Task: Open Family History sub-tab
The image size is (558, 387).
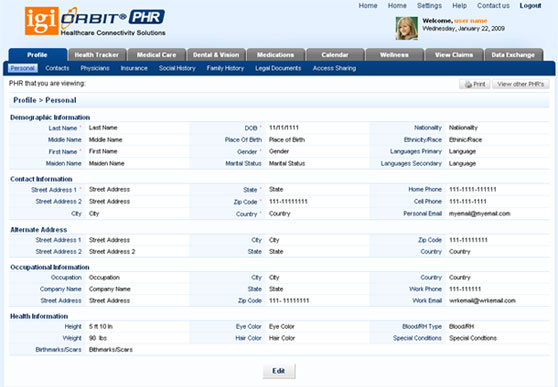Action: 225,68
